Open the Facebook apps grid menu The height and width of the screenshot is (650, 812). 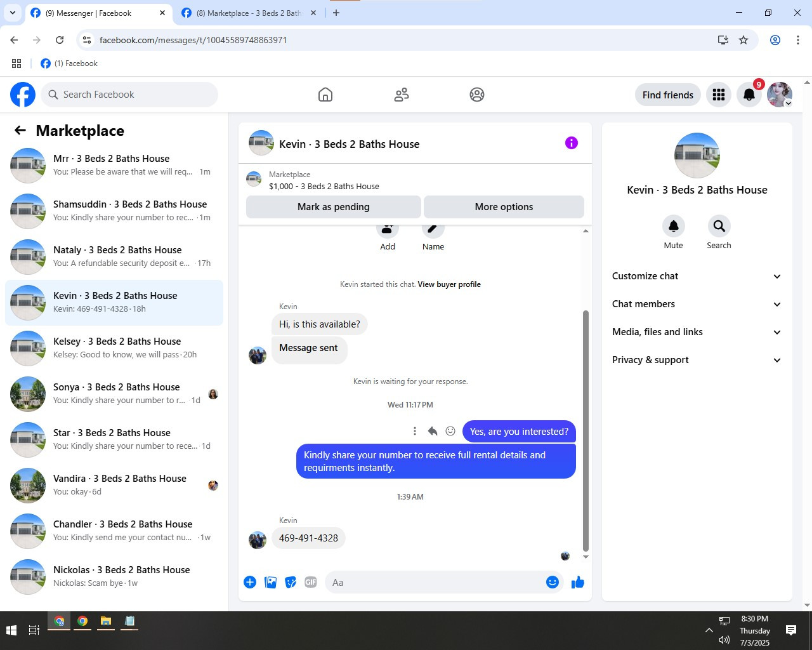719,95
